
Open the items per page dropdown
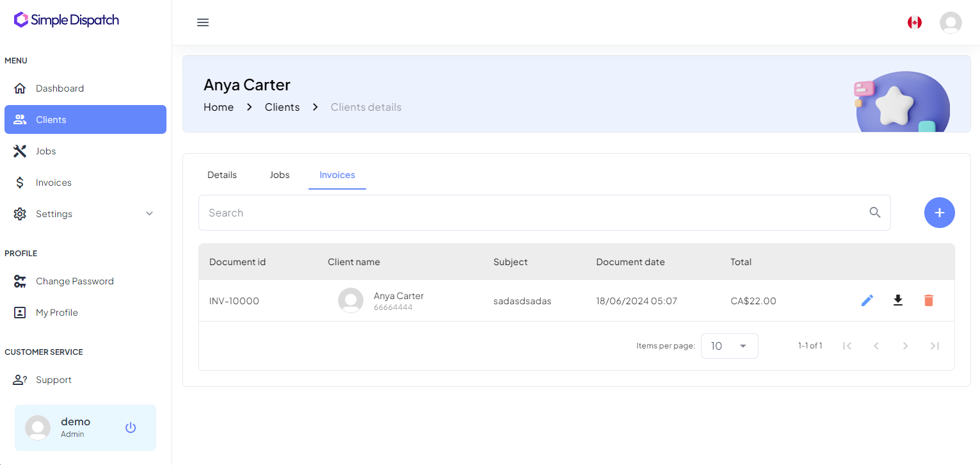pos(730,346)
